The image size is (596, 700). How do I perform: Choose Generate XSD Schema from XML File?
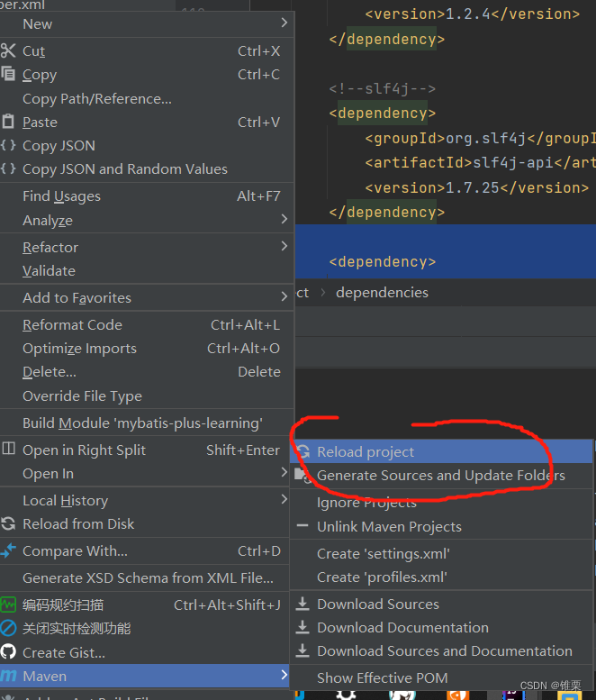(x=145, y=577)
